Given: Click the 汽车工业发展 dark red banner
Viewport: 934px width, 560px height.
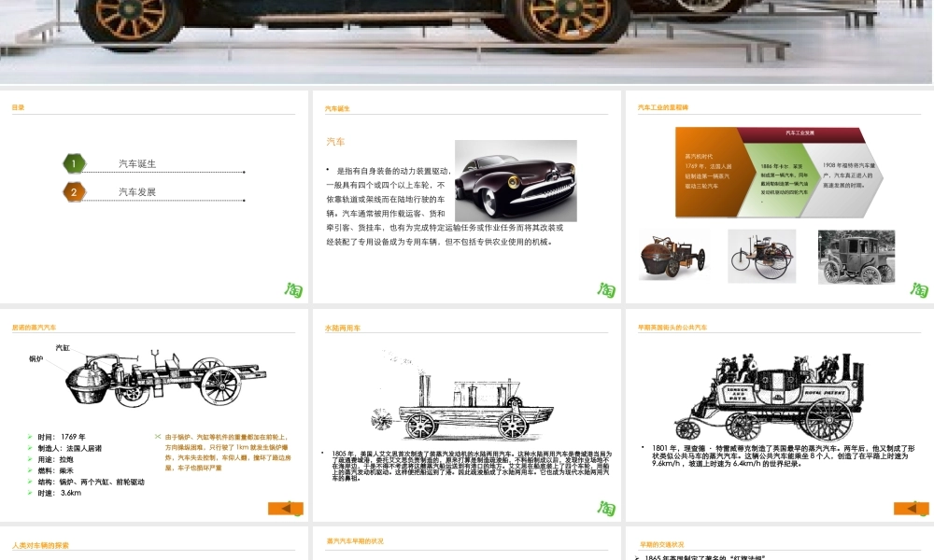Looking at the screenshot, I should (800, 133).
